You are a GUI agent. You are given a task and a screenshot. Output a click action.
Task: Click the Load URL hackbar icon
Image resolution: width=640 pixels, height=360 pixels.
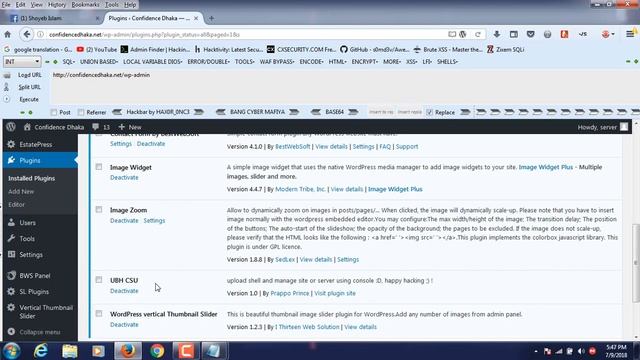pos(7,75)
